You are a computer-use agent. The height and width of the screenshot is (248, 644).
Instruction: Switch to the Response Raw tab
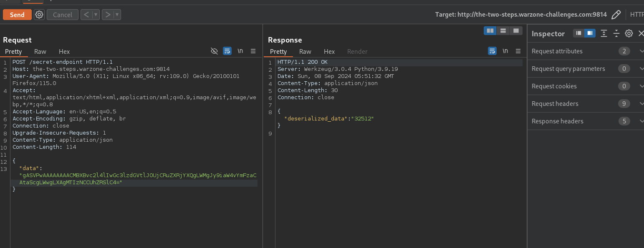coord(305,51)
